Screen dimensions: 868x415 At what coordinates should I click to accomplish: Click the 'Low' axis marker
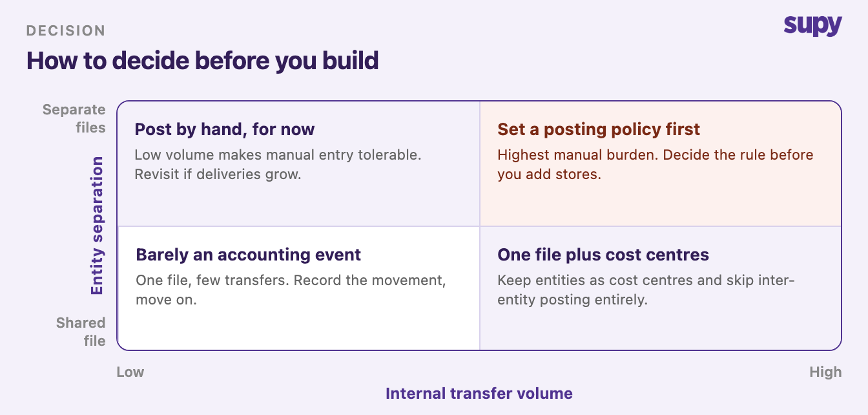[130, 372]
